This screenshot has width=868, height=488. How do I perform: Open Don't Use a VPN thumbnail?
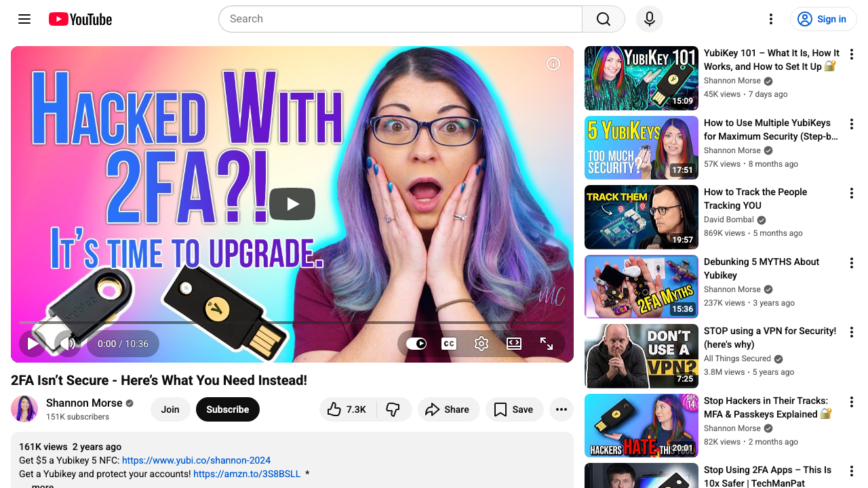[642, 356]
